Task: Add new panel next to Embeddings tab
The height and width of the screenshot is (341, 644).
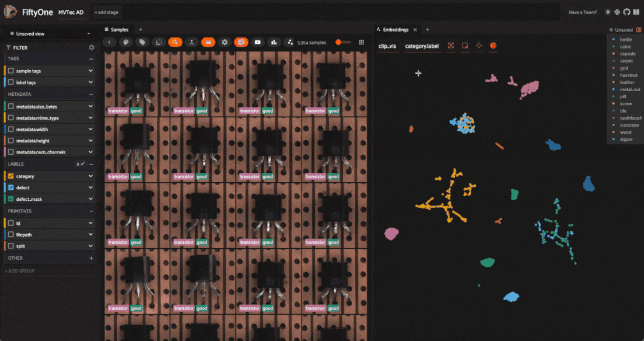Action: tap(428, 30)
